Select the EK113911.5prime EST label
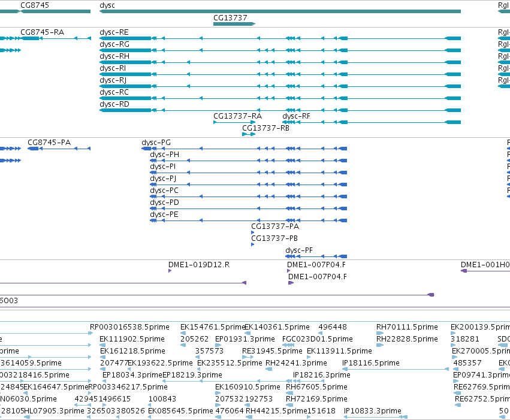 (339, 351)
